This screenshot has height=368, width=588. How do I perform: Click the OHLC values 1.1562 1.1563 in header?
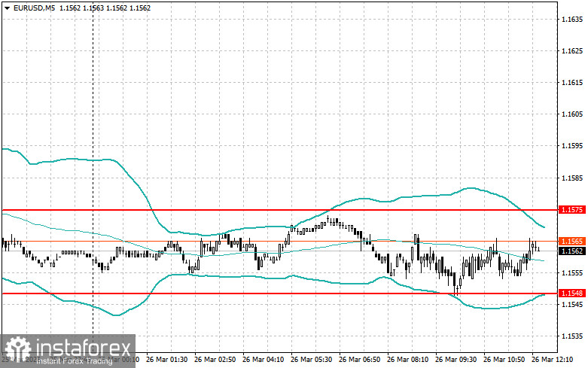pos(82,8)
